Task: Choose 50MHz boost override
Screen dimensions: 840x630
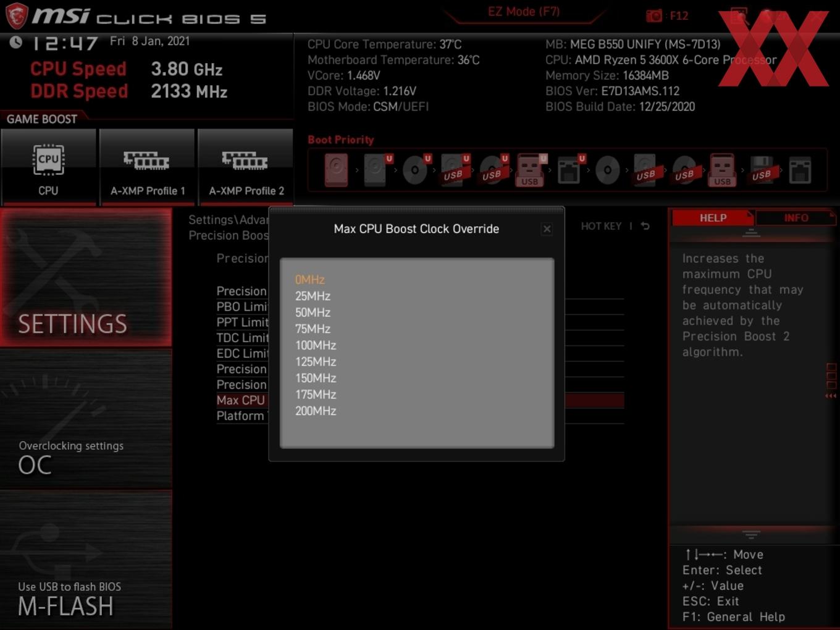Action: coord(313,313)
